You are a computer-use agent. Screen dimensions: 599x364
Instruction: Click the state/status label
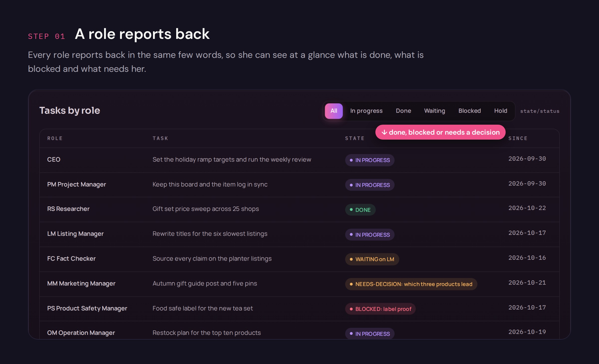point(540,111)
